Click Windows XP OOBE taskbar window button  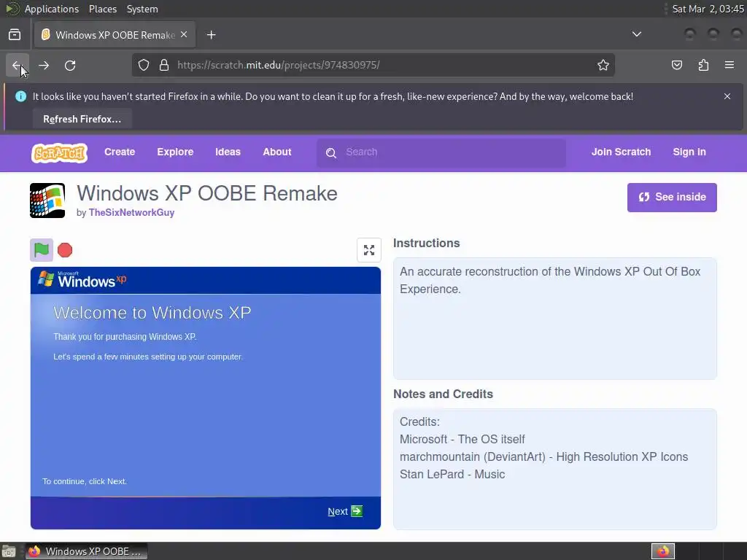tap(86, 551)
